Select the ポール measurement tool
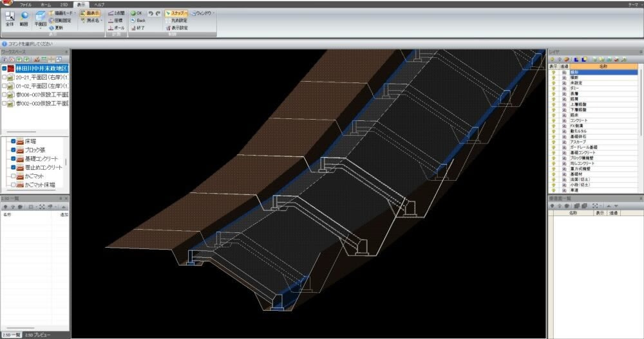This screenshot has width=644, height=339. point(117,28)
